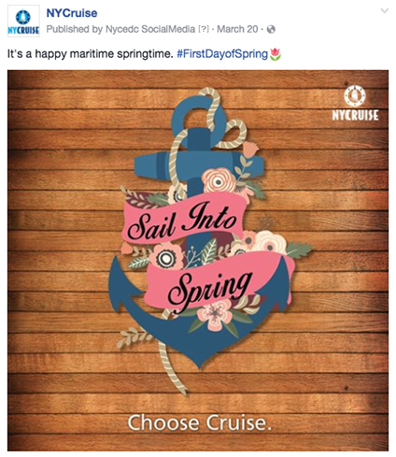Click the peach flower on the anchor shank
Image resolution: width=396 pixels, height=457 pixels.
[219, 180]
